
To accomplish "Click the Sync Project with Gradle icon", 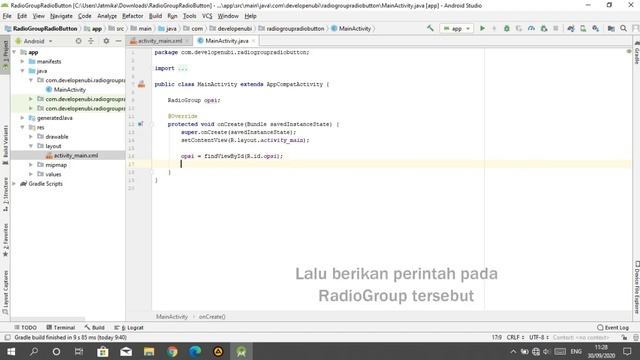I will coord(571,28).
